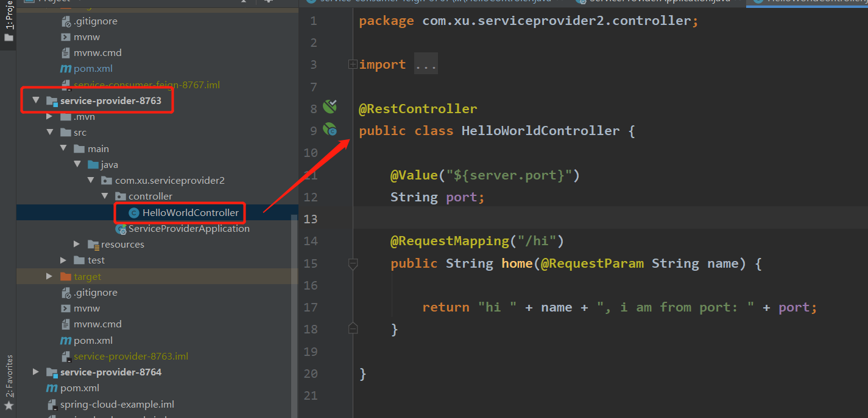Fold the home method at line 15
The image size is (868, 418).
[353, 263]
